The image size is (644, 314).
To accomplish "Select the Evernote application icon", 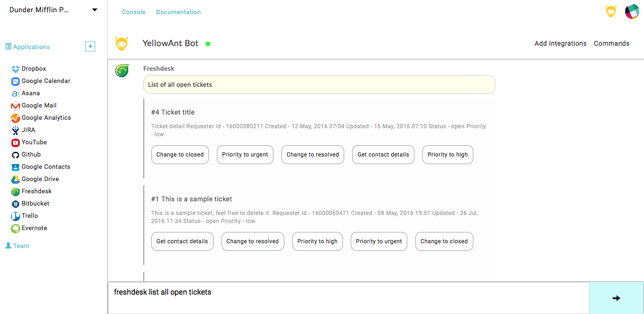I will click(x=15, y=228).
